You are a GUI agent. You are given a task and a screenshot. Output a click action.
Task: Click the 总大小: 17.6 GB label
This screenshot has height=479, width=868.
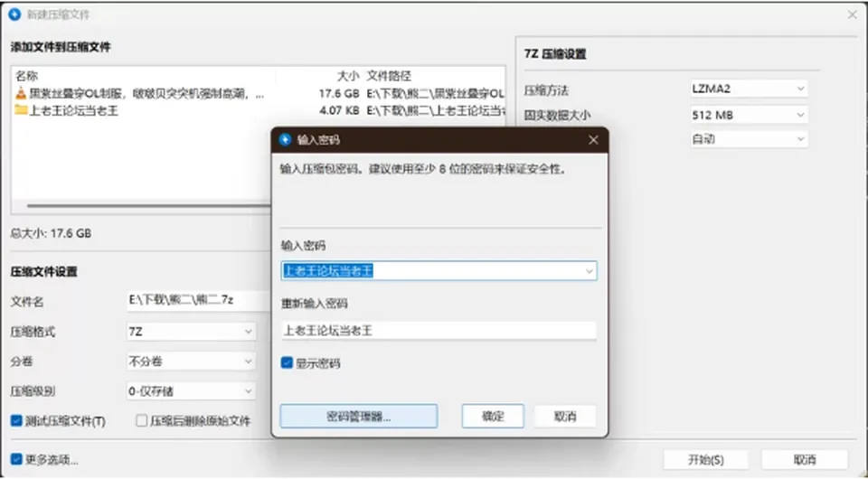pos(51,233)
